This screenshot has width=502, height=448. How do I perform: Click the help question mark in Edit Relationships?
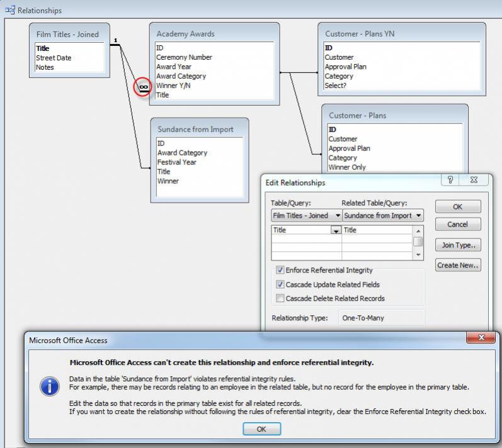pos(450,180)
